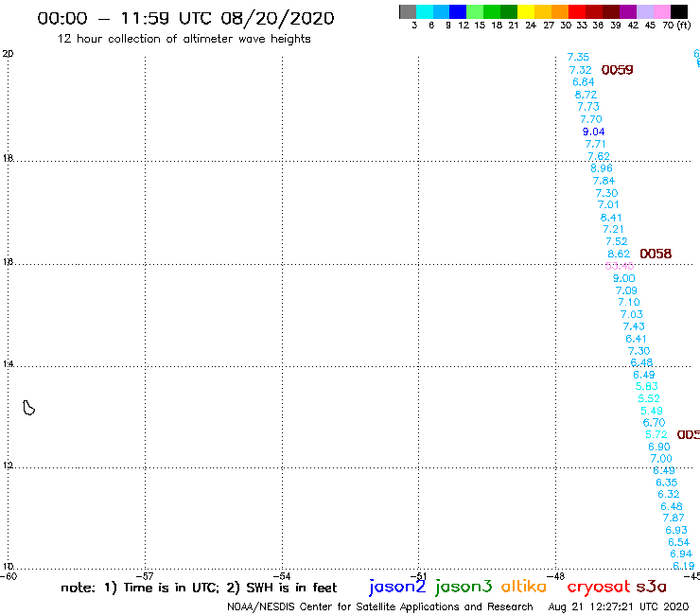Pick the pink swatch in the color scale

pos(662,12)
